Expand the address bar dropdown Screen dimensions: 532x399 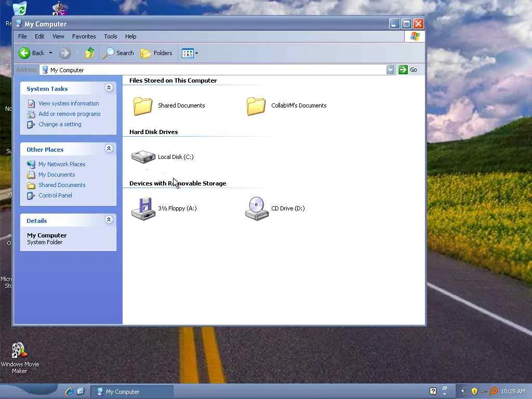[x=391, y=70]
